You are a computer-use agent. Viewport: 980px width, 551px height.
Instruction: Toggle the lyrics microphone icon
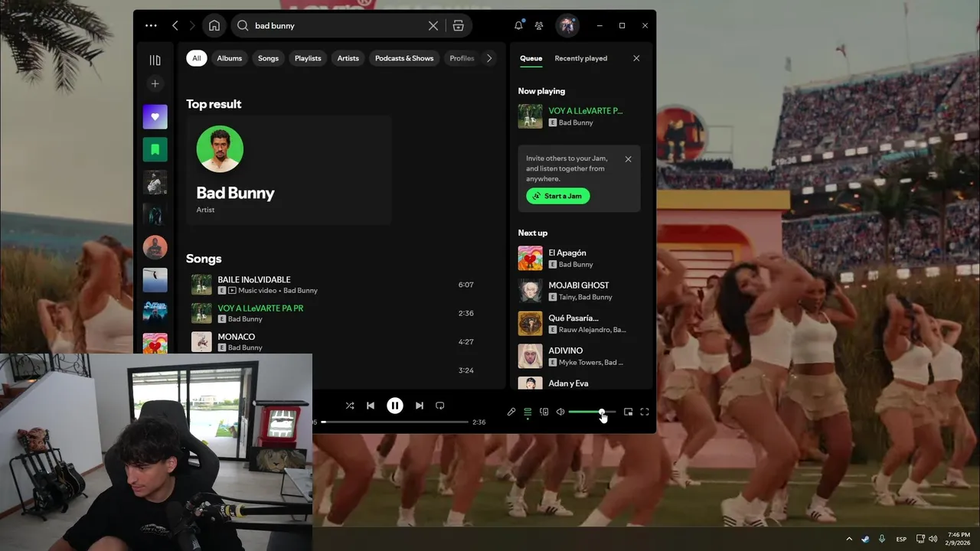point(511,412)
